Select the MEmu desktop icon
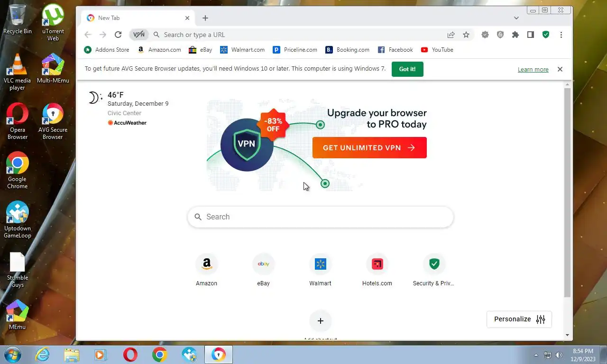 tap(18, 315)
